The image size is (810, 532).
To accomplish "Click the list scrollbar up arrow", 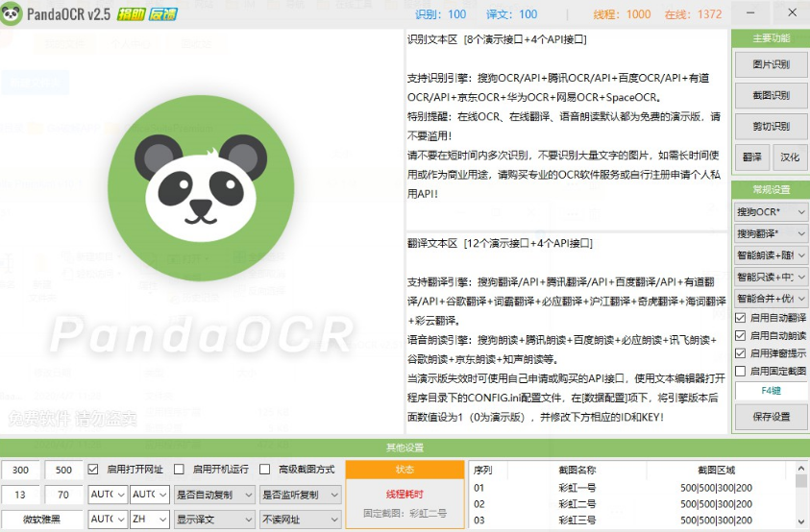I will point(800,468).
